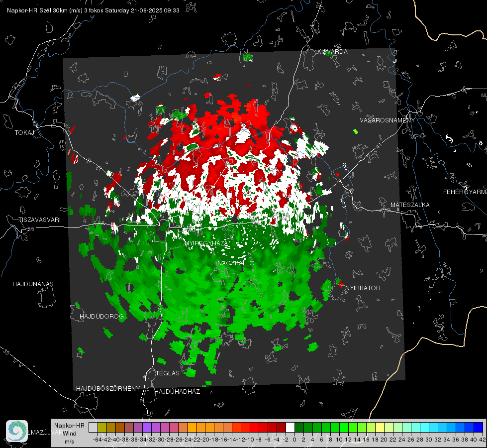Click road number 41 marker
This screenshot has height=448, width=487.
coord(378,145)
